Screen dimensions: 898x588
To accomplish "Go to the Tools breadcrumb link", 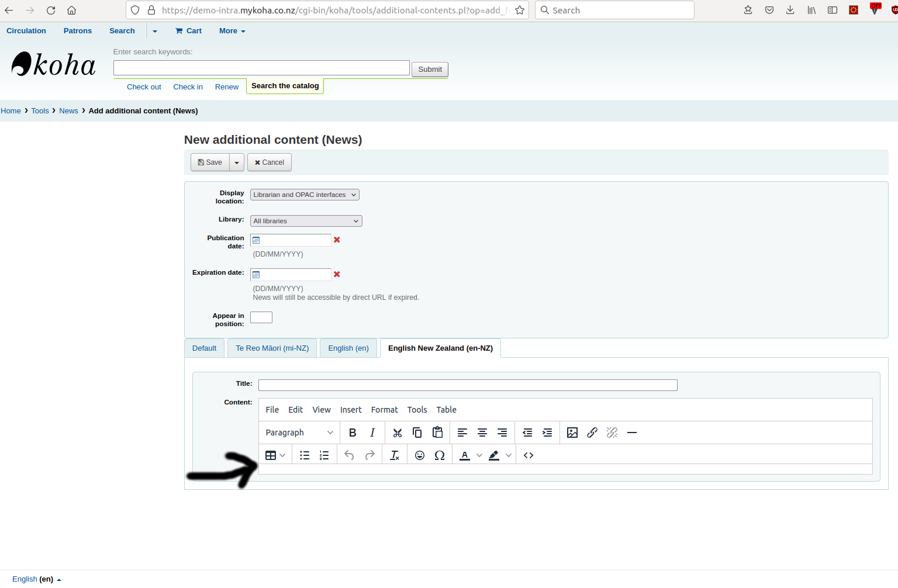I will pos(40,111).
